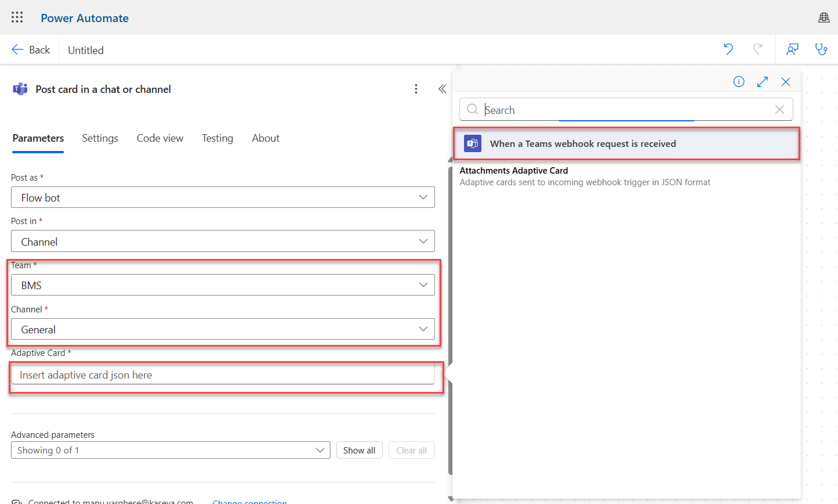Screen dimensions: 838x504
Task: Go back using the Back arrow
Action: pos(31,50)
